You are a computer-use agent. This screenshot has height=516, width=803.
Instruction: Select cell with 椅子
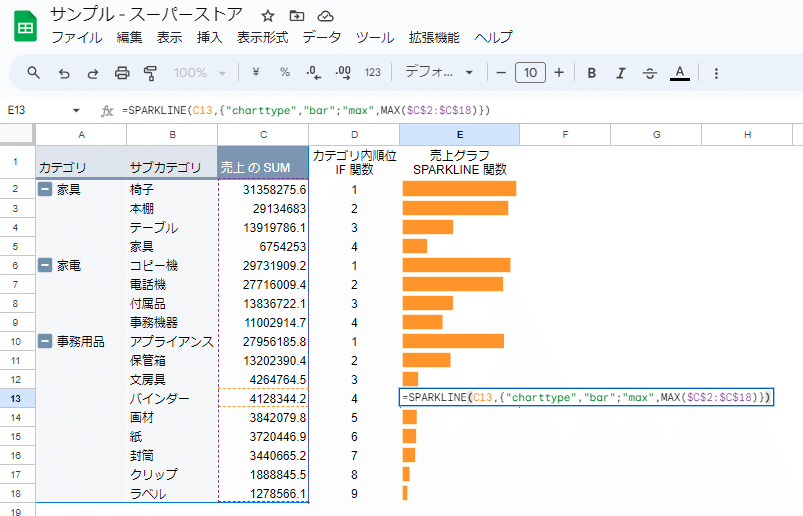[x=172, y=189]
